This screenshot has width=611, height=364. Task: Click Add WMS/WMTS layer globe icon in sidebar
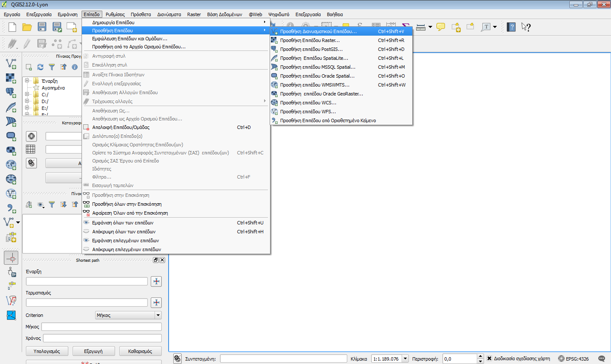click(x=11, y=164)
